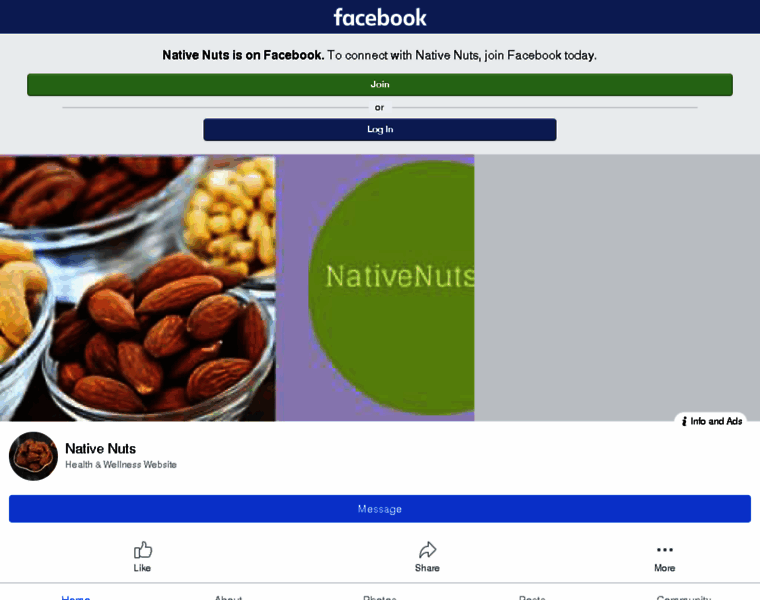This screenshot has width=760, height=600.
Task: Send a Message to Native Nuts
Action: (x=380, y=508)
